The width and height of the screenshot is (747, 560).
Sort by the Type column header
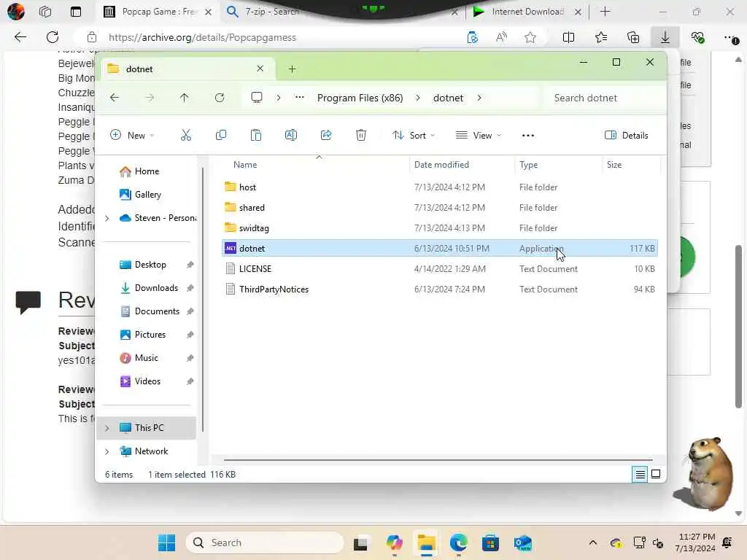pyautogui.click(x=528, y=164)
